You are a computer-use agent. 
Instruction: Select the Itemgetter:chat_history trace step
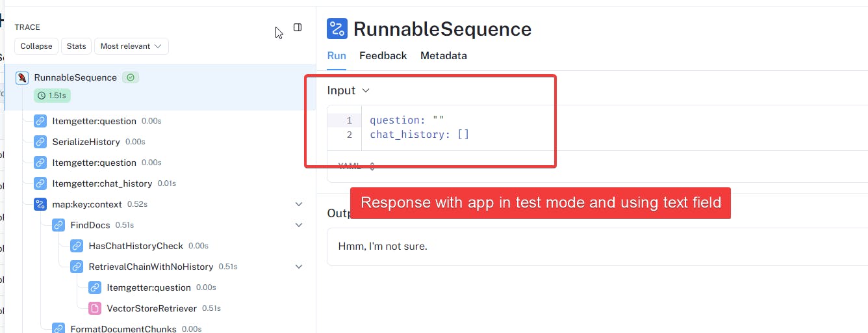(x=102, y=183)
